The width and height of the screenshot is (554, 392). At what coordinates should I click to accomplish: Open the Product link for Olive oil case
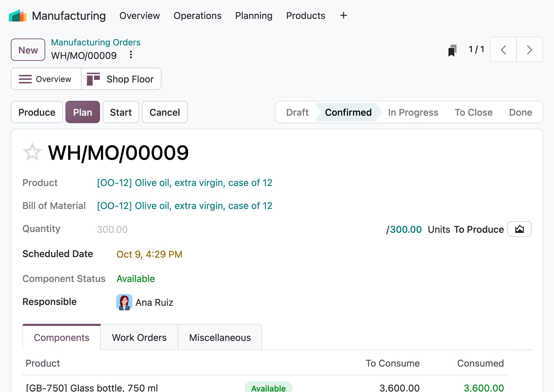185,183
